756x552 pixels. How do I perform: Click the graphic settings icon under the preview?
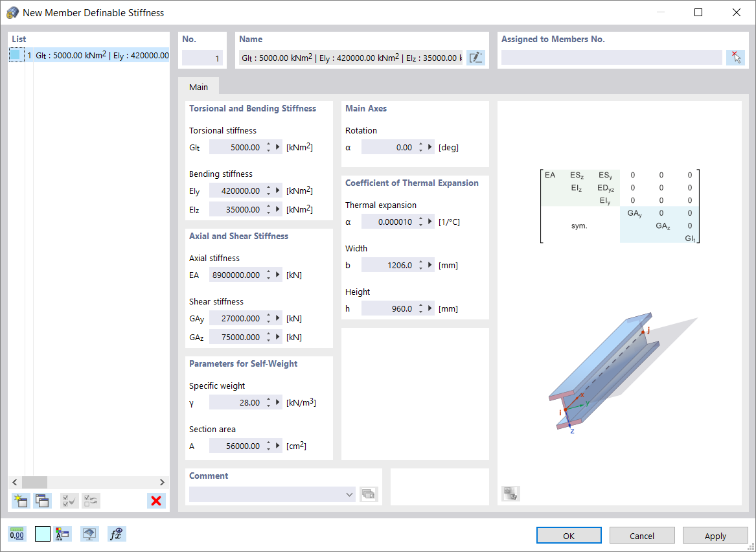pyautogui.click(x=510, y=494)
